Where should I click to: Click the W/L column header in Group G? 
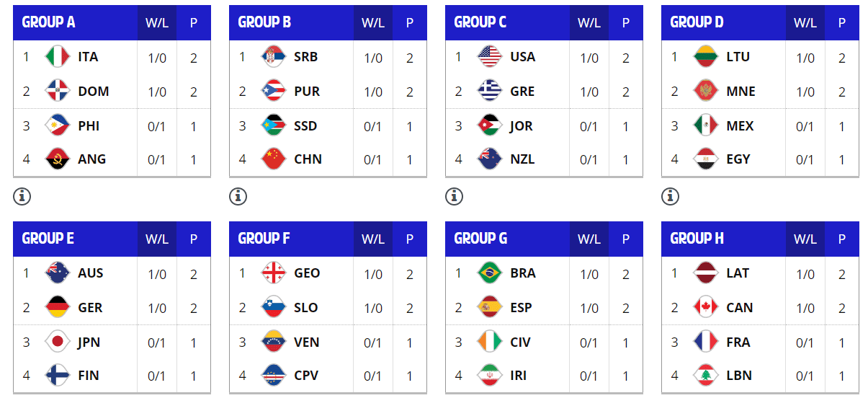pyautogui.click(x=589, y=239)
